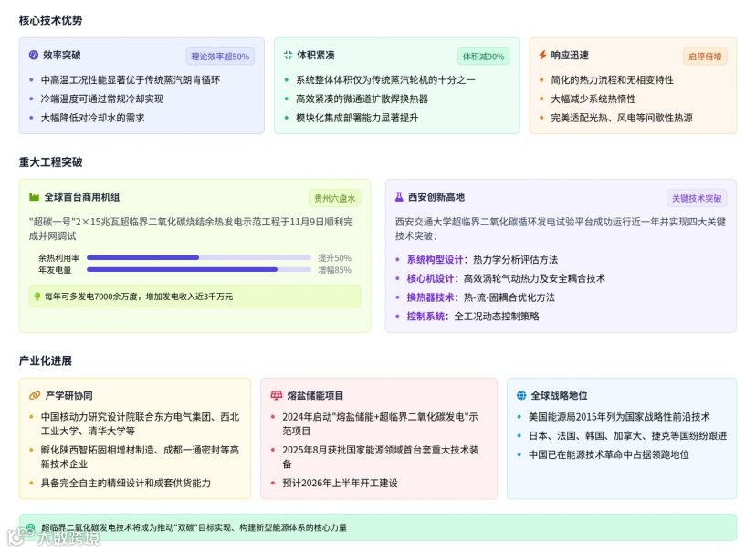Click the 日本、法国、韩国 bullet

point(627,435)
